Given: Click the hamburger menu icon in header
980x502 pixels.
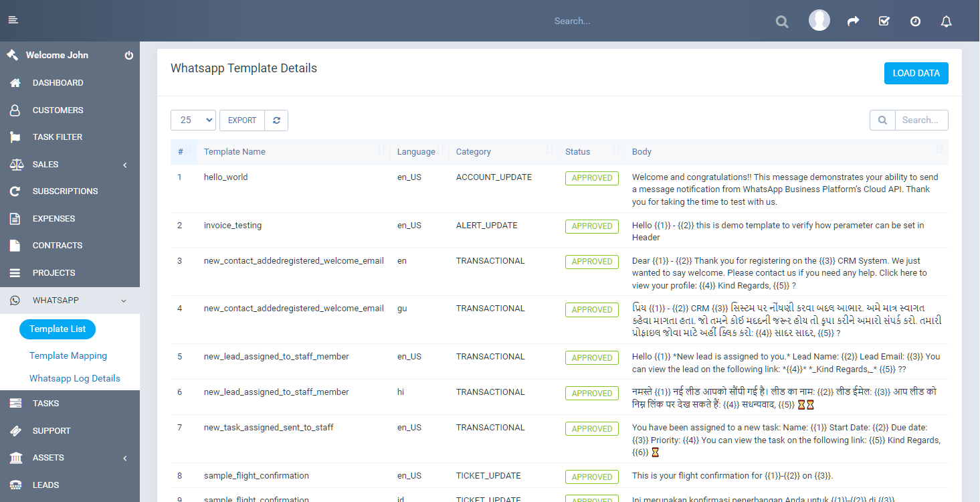Looking at the screenshot, I should click(13, 20).
